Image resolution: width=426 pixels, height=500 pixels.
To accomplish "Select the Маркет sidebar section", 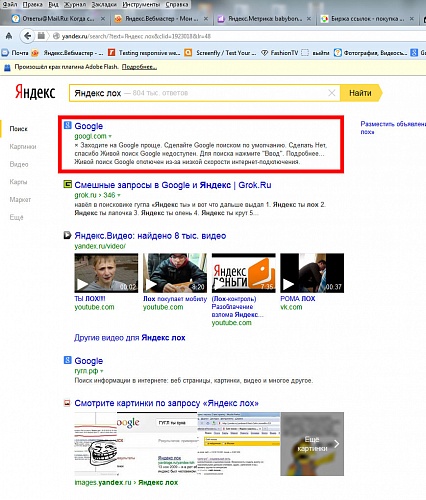I will coord(20,200).
